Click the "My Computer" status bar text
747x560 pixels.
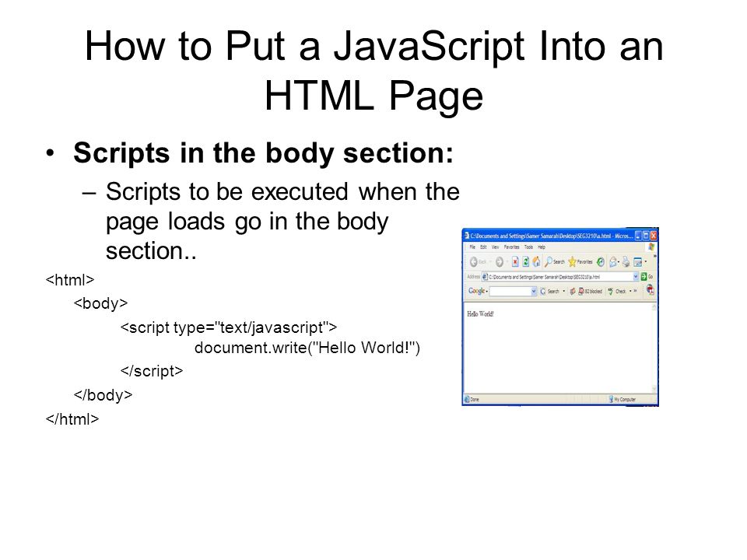click(625, 399)
